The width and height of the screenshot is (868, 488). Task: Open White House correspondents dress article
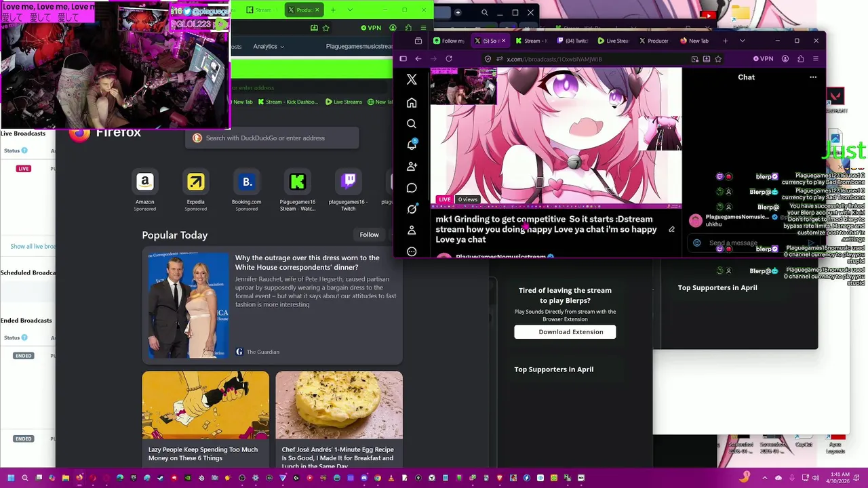click(x=272, y=305)
